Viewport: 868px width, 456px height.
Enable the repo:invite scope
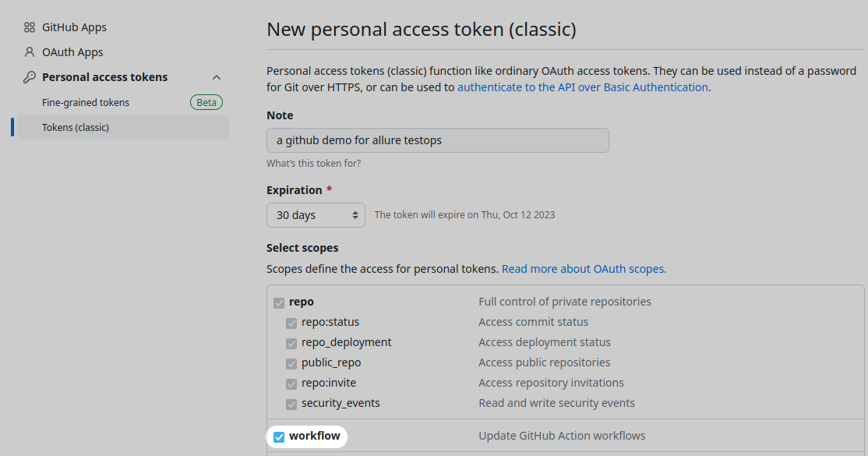(291, 384)
